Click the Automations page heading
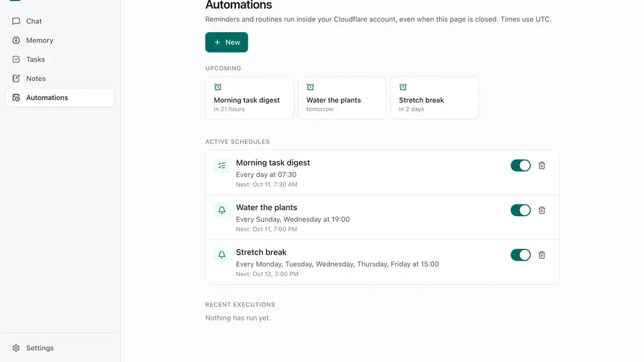Image resolution: width=644 pixels, height=362 pixels. [239, 5]
